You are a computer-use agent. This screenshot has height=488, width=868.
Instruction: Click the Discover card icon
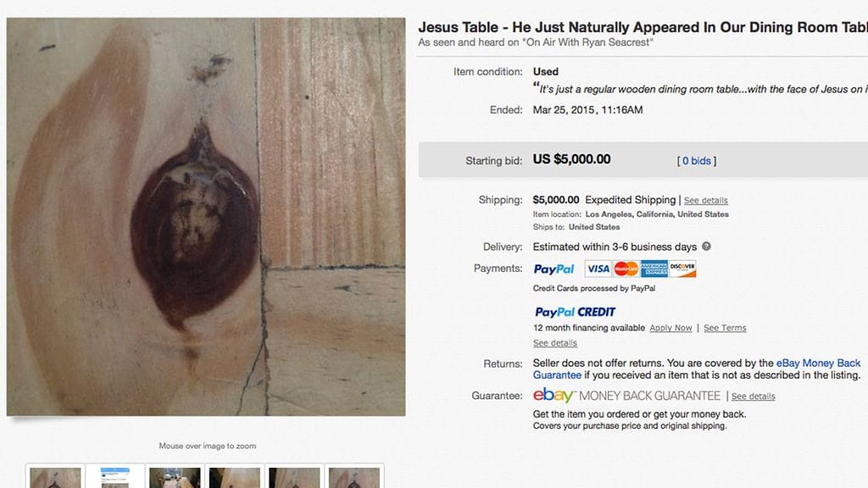coord(682,269)
